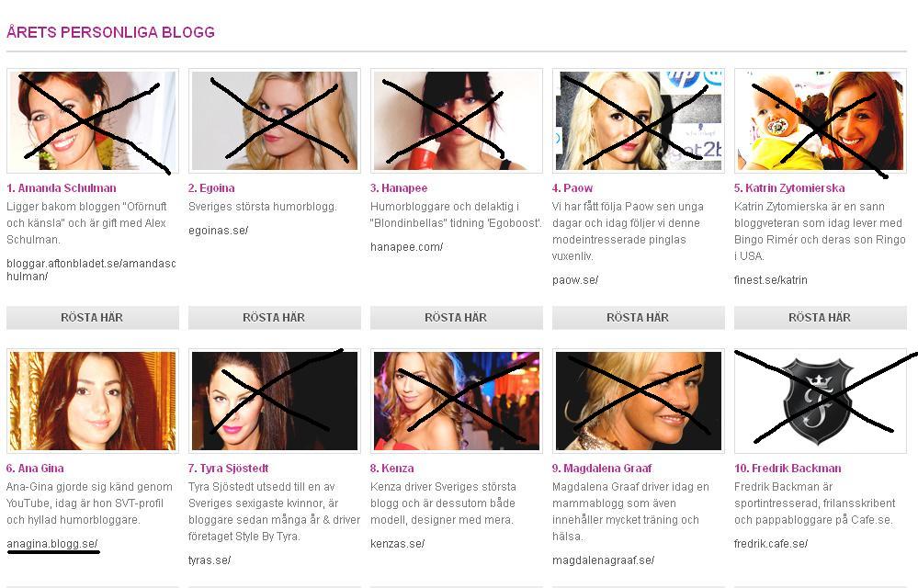Select the Hanapee portrait thumbnail
The image size is (918, 588).
click(x=457, y=120)
